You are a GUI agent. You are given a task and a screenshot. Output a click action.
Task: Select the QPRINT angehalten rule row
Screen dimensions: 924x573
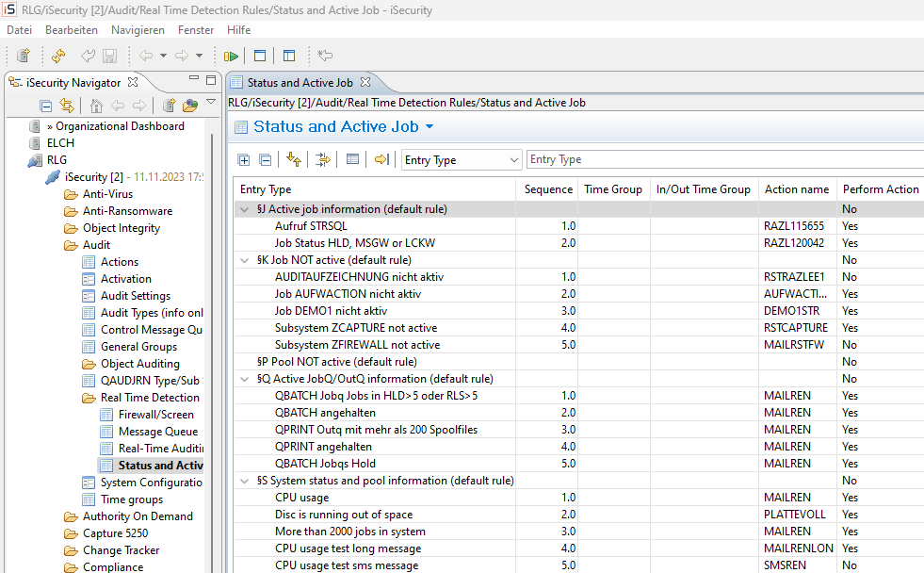578,447
